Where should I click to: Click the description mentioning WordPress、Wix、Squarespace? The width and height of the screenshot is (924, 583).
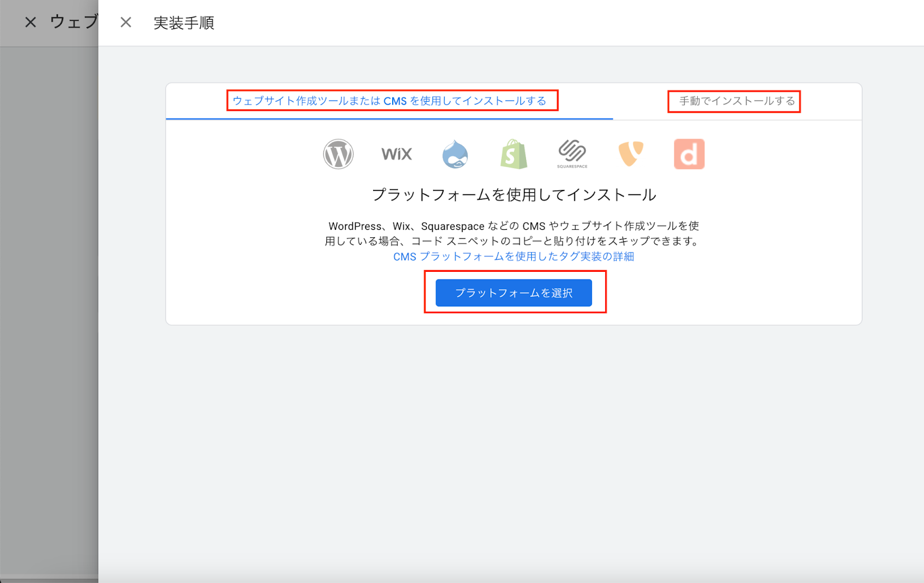pyautogui.click(x=513, y=233)
